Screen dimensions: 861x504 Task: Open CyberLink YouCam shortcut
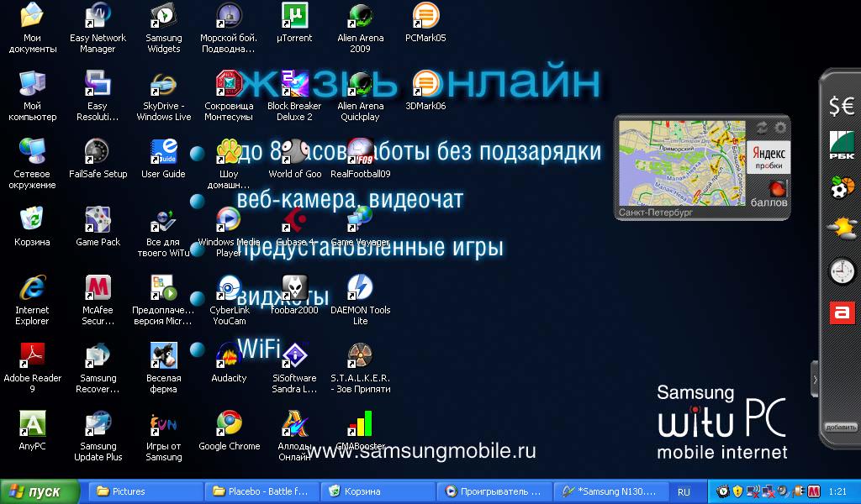point(229,287)
